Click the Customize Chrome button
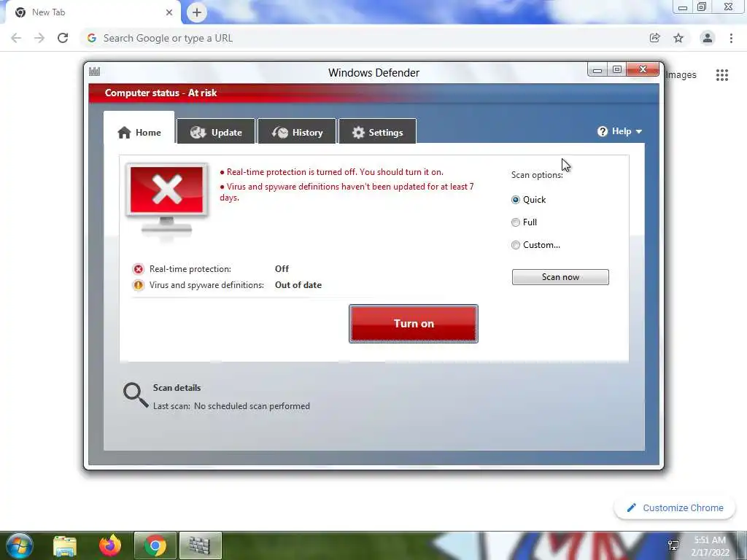Viewport: 747px width, 560px height. coord(675,508)
